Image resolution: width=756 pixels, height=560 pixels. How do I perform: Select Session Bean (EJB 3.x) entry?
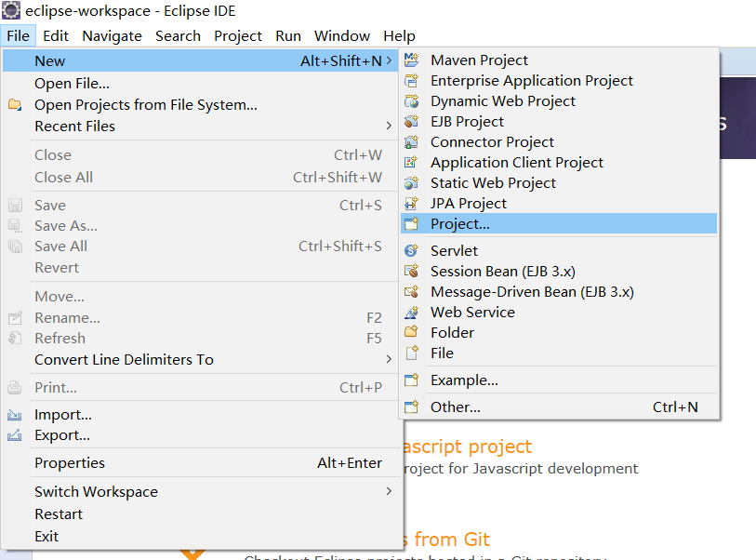[x=559, y=271]
